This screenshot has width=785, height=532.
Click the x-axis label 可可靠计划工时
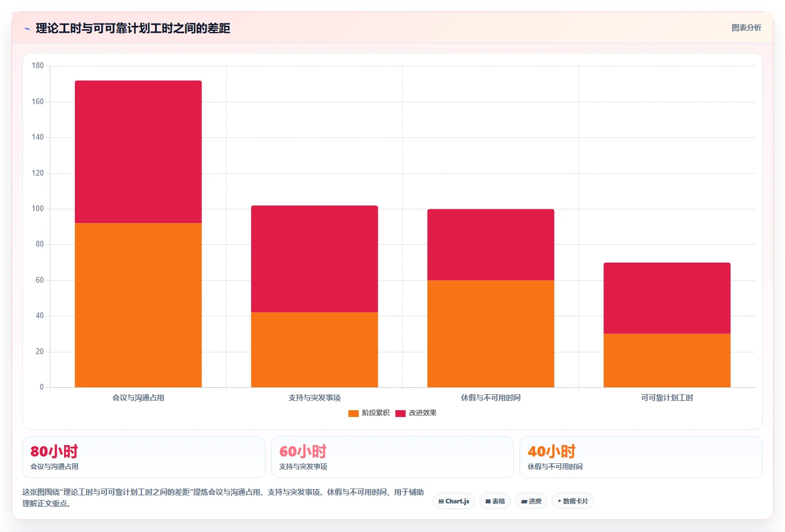[x=667, y=398]
